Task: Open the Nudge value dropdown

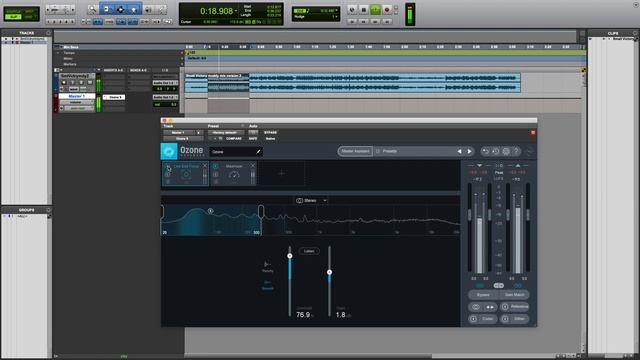Action: 335,17
